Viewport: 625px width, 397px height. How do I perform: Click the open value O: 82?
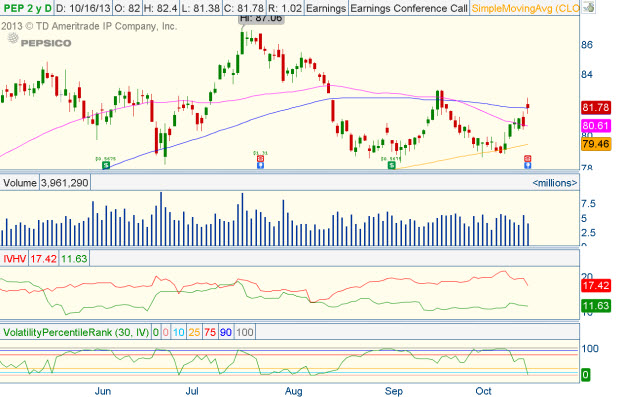(127, 8)
